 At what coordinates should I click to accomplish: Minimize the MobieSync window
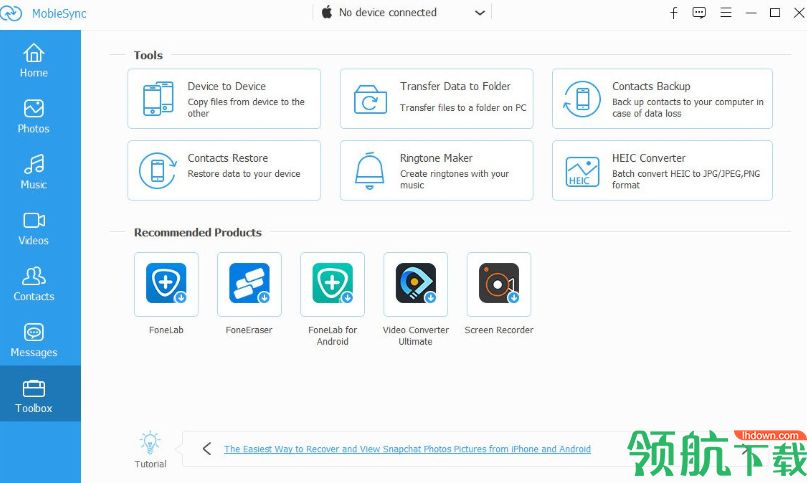click(x=751, y=13)
